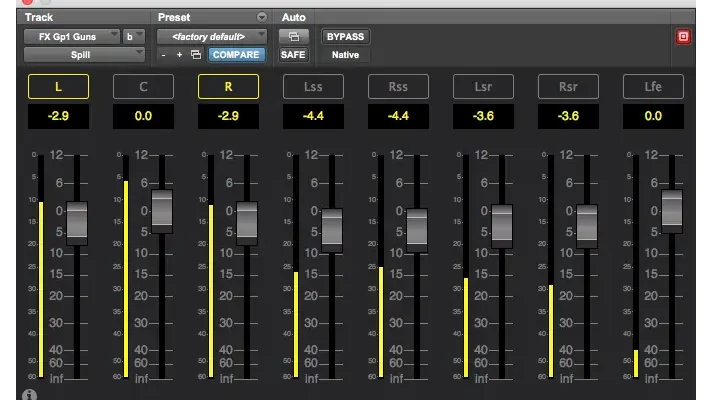Viewport: 712px width, 400px height.
Task: Click the Lsr gain value field -3.6
Action: (x=484, y=117)
